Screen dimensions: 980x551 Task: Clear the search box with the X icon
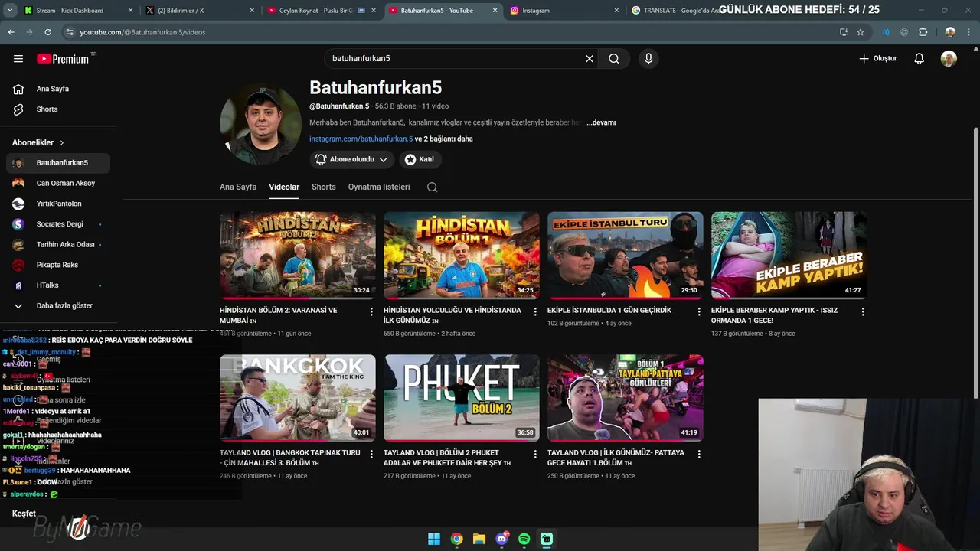(590, 59)
